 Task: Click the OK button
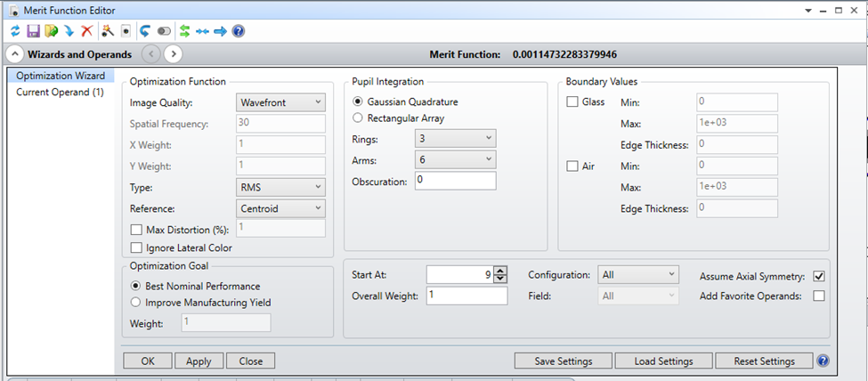[x=148, y=361]
